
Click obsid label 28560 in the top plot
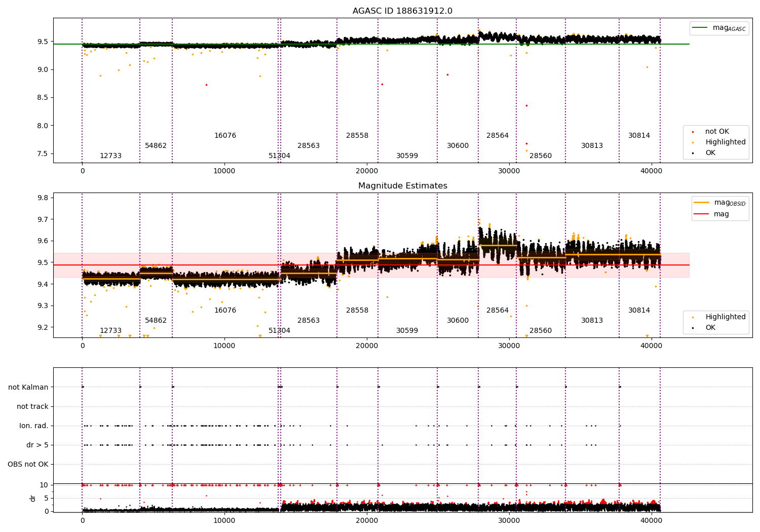(541, 156)
